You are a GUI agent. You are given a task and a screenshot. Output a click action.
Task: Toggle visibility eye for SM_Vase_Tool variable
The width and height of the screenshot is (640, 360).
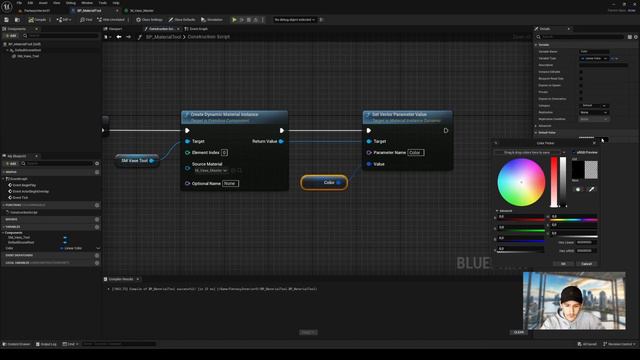[65, 237]
